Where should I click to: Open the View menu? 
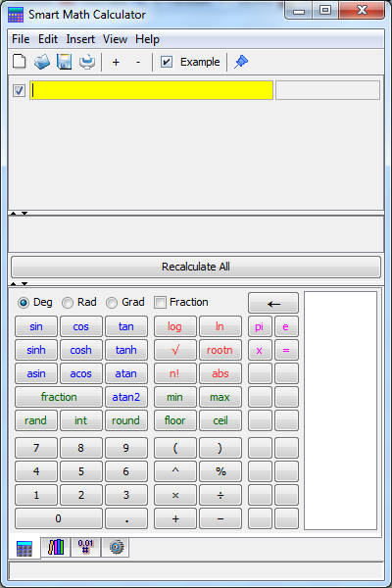[x=116, y=39]
